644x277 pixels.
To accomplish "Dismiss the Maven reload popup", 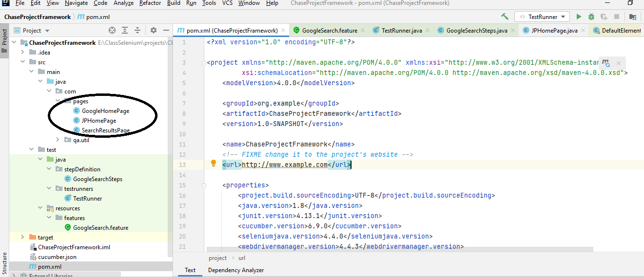I will pyautogui.click(x=619, y=63).
